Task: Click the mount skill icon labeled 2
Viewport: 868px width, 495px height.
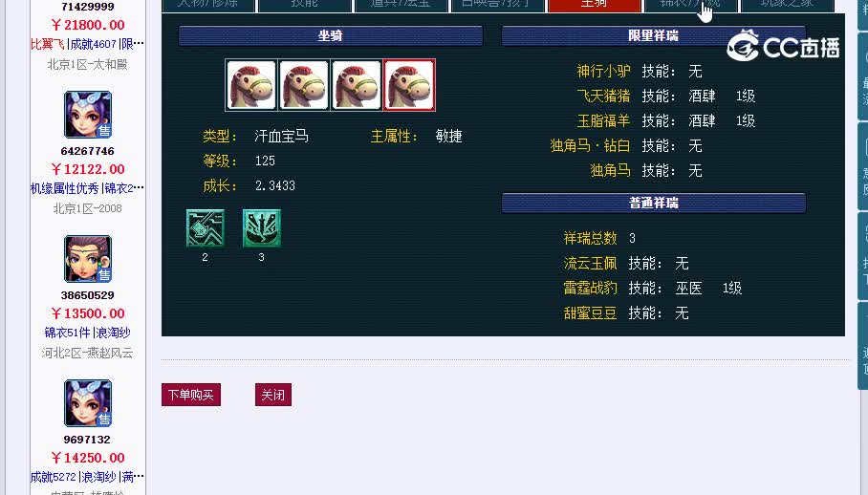Action: pyautogui.click(x=206, y=227)
